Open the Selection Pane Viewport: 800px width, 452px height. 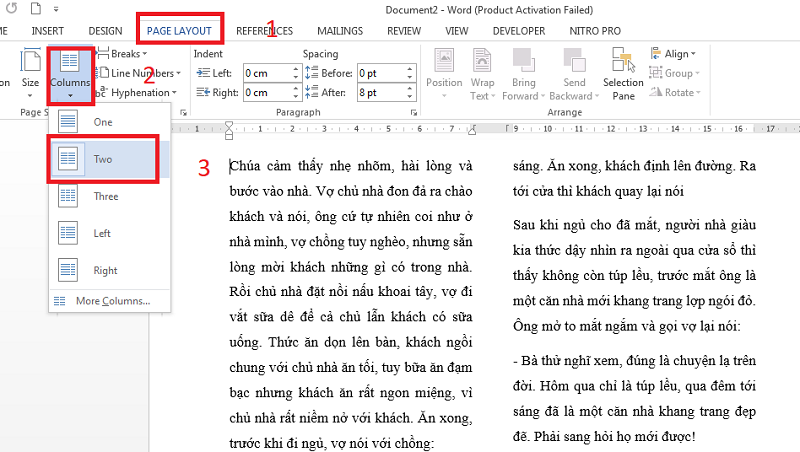tap(623, 74)
